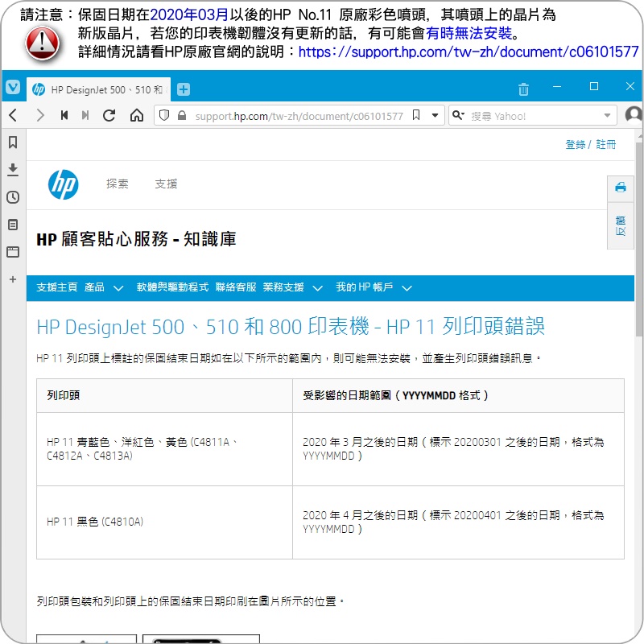644x644 pixels.
Task: Change search engine with magnifier icon
Action: coord(458,115)
